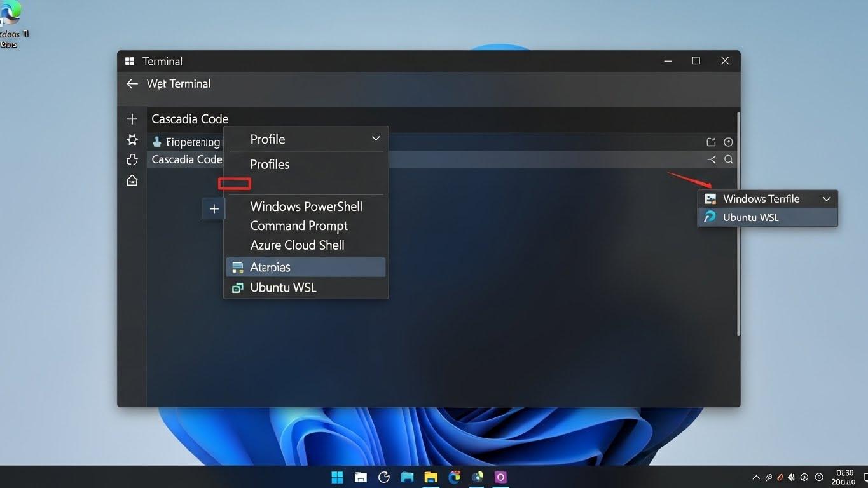Select the Azure Cloud Shell entry
Image resolution: width=868 pixels, height=488 pixels.
click(x=296, y=245)
